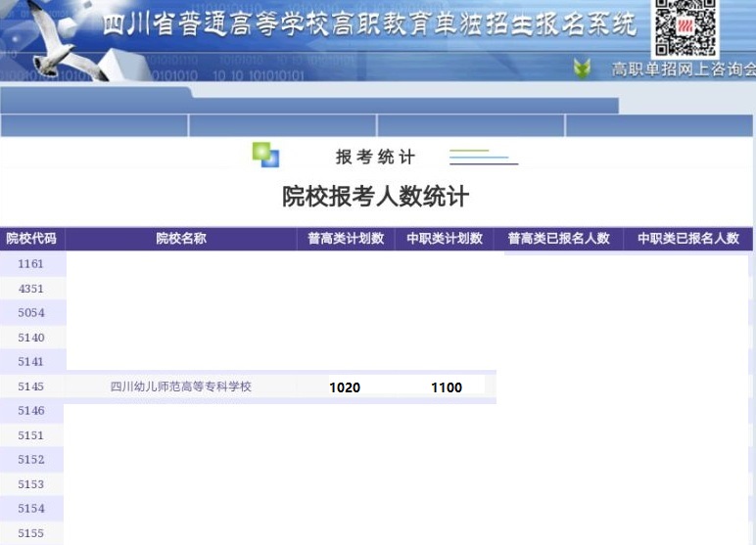Viewport: 756px width, 545px height.
Task: Select school code 5153 cell
Action: 31,483
